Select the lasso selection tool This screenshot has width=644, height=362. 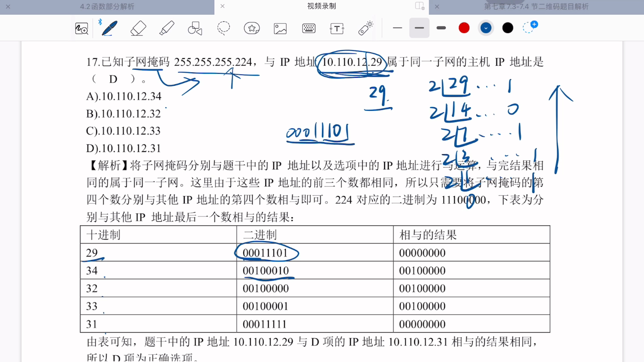pos(224,28)
